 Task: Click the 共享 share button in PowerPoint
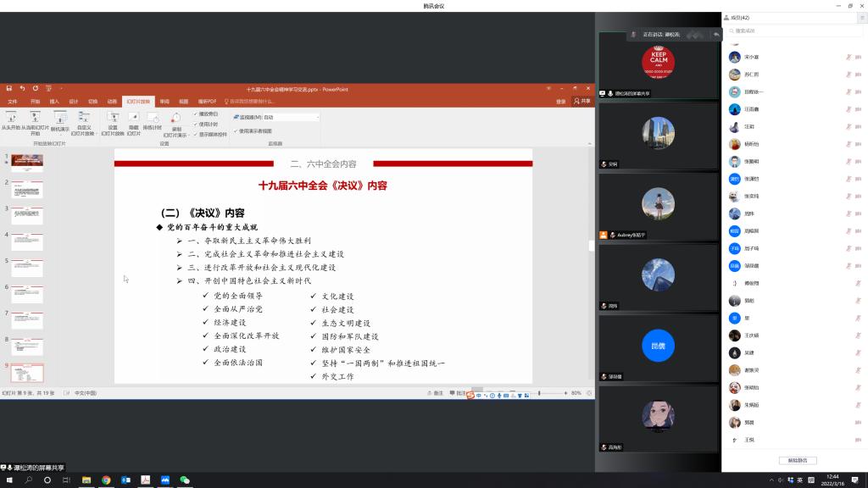(582, 101)
